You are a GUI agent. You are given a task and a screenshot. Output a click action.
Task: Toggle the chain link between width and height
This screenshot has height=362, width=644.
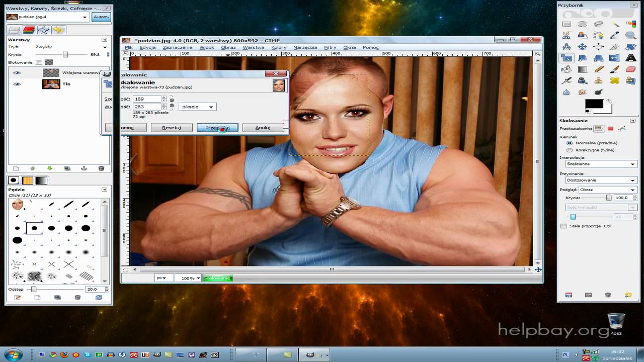[172, 103]
